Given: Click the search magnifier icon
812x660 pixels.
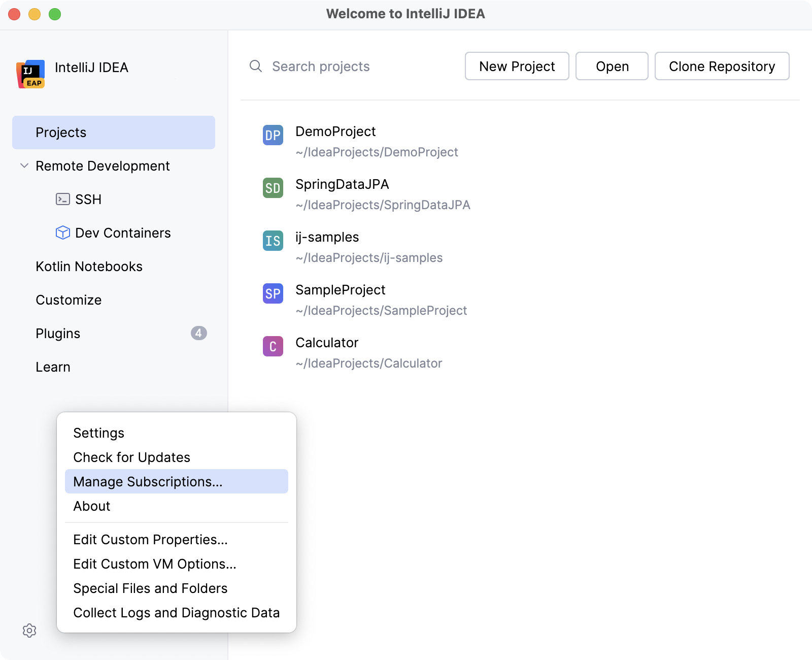Looking at the screenshot, I should [255, 66].
